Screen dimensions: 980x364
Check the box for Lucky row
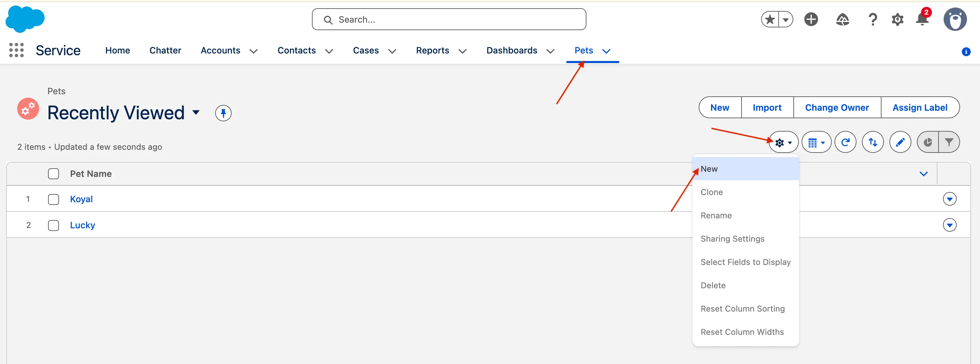tap(54, 225)
